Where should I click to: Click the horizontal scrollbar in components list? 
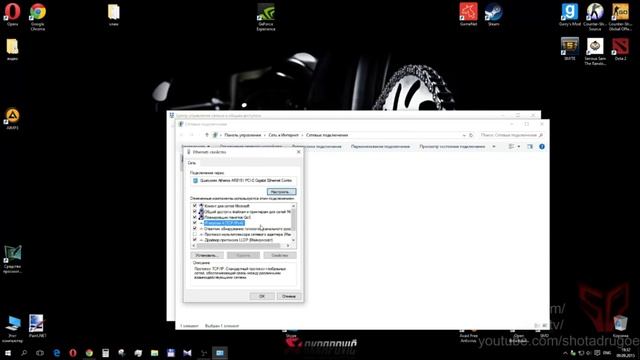point(241,246)
